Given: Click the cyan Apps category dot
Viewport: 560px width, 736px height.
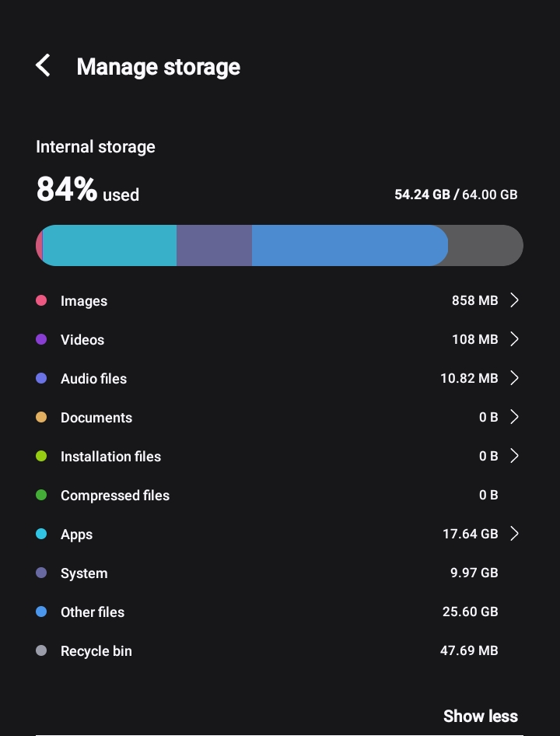Looking at the screenshot, I should click(41, 534).
